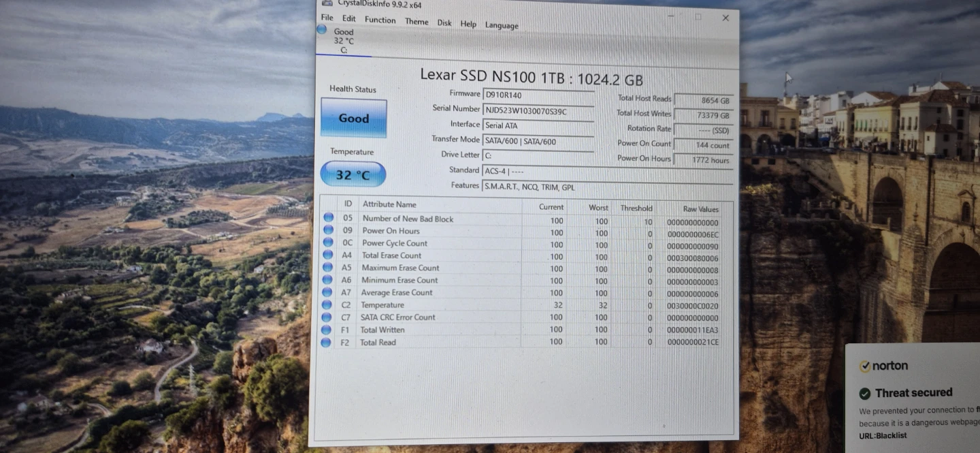Click status icon for Number of New Bad Block

point(329,217)
